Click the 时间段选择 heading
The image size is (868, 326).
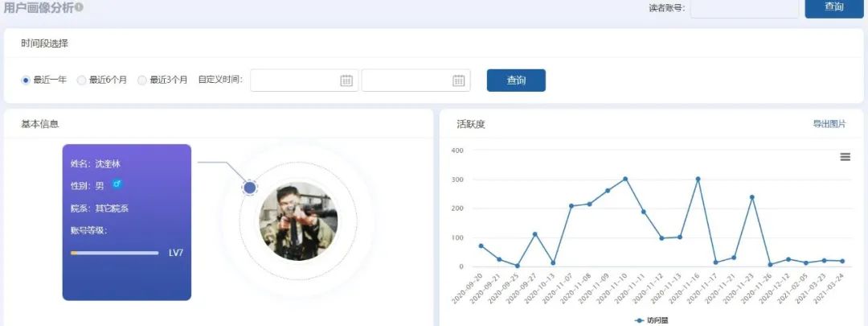coord(45,43)
